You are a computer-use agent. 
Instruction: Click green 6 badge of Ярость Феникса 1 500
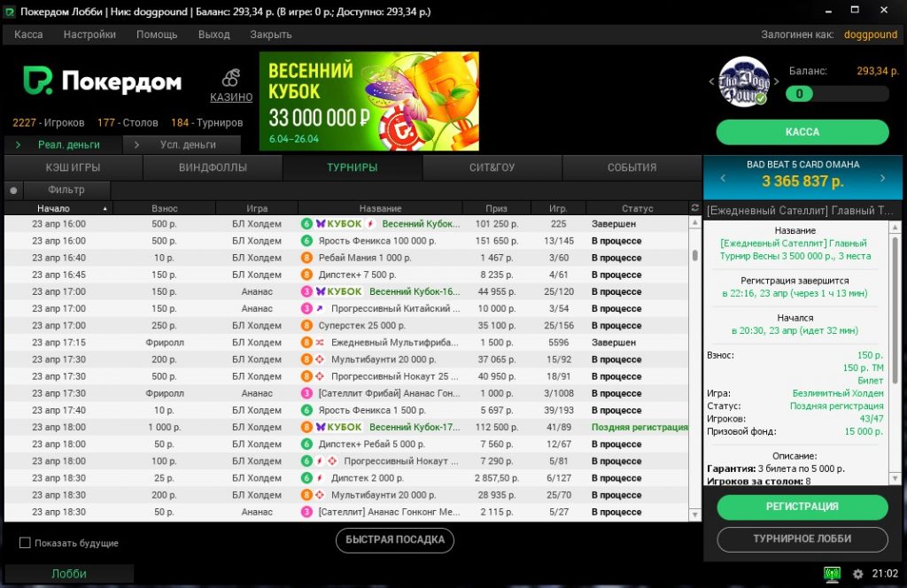306,410
